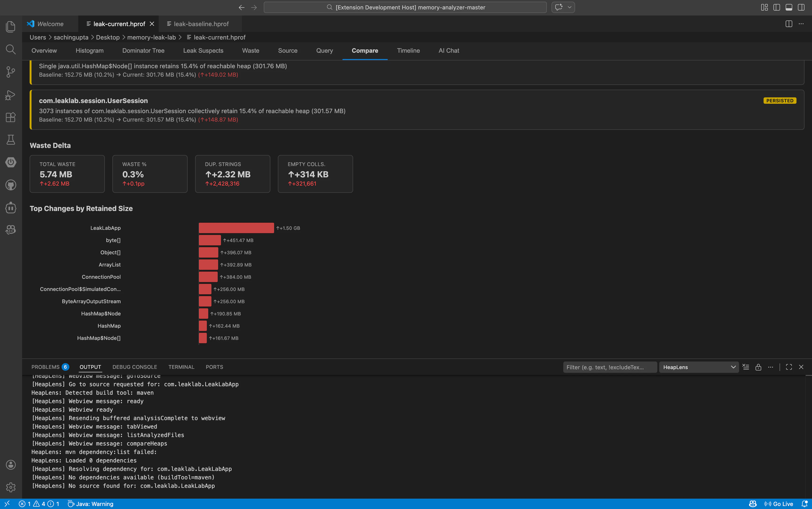Image resolution: width=812 pixels, height=509 pixels.
Task: Toggle the bottom panel visibility
Action: click(789, 7)
